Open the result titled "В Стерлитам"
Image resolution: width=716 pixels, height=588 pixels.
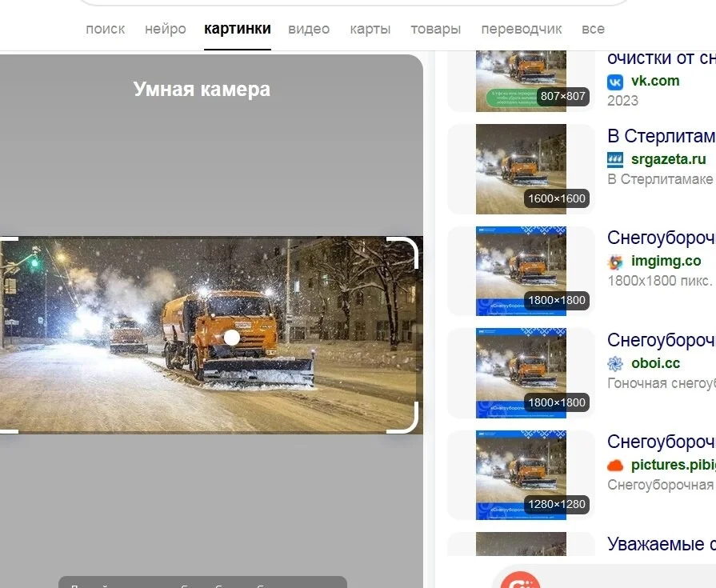click(662, 136)
